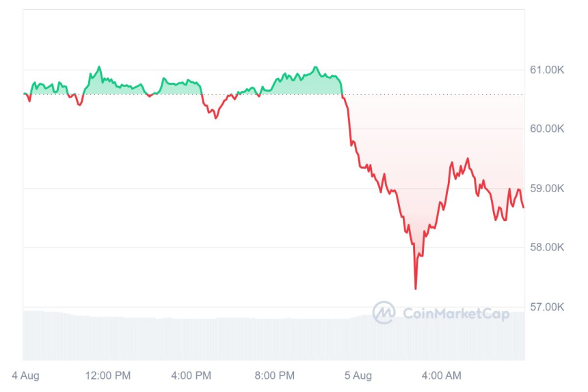Select the 8:00 PM time label

tap(274, 375)
